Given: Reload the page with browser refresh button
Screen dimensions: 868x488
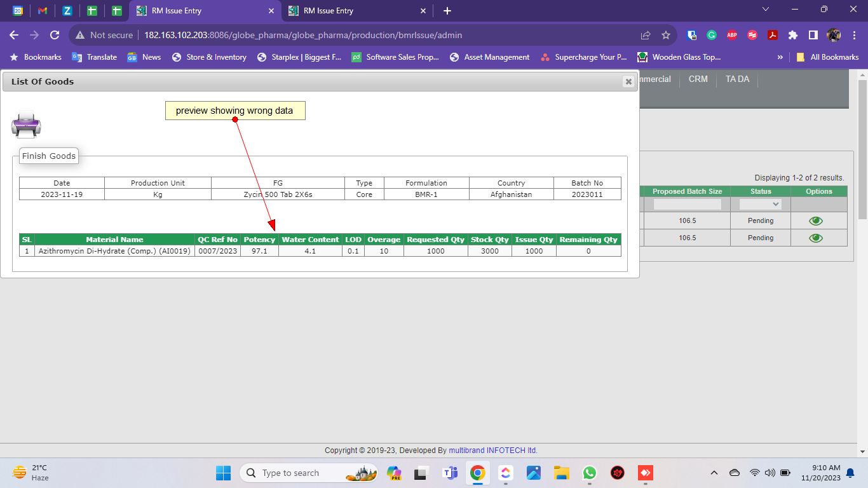Looking at the screenshot, I should point(55,36).
